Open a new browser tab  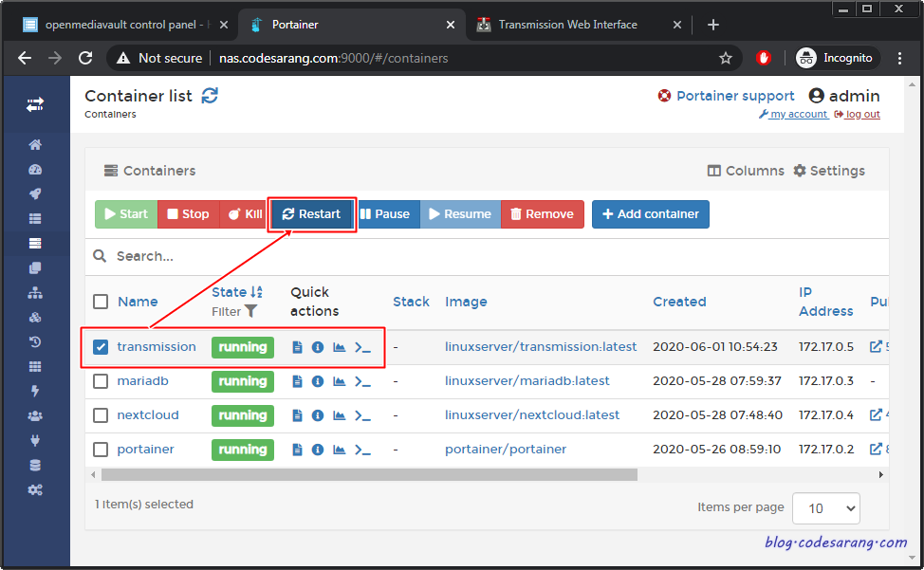(x=713, y=25)
